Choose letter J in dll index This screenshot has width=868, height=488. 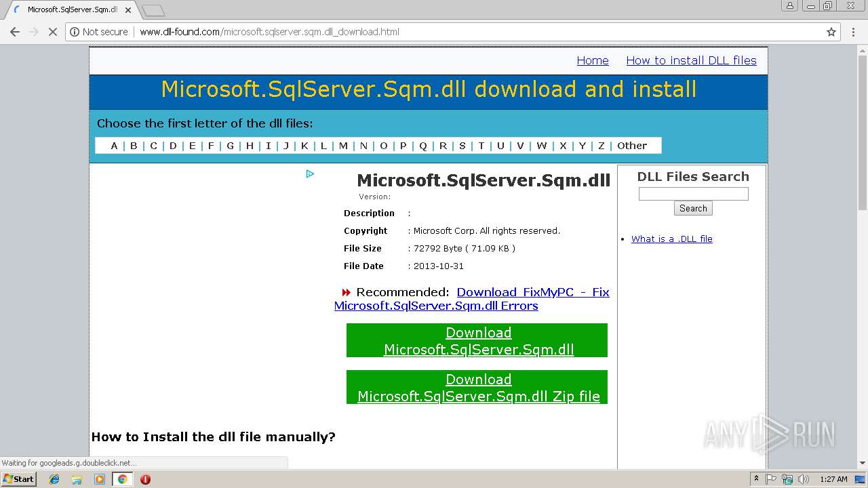[x=286, y=146]
